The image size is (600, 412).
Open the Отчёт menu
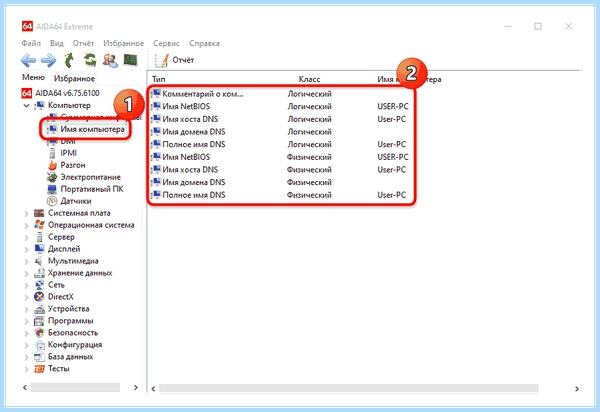(x=83, y=43)
